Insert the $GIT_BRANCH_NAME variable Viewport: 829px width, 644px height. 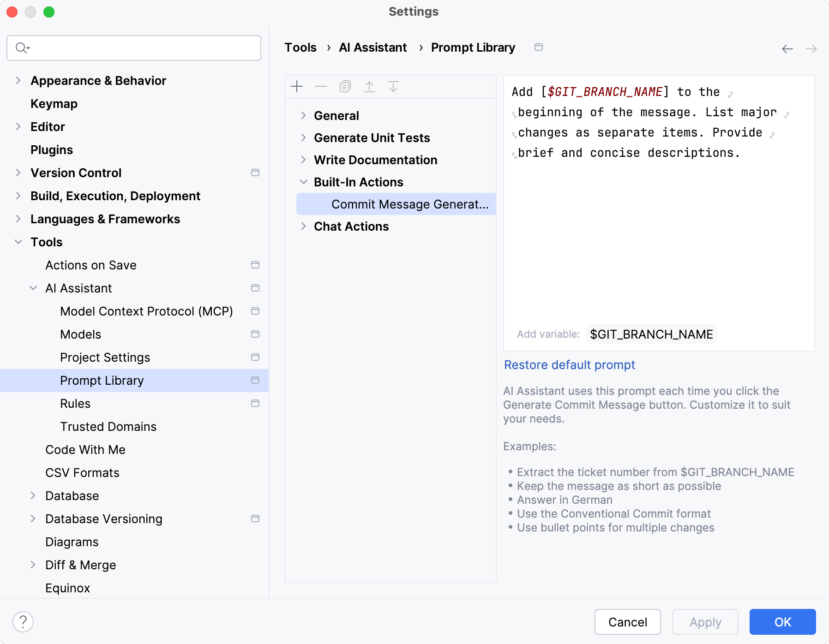pyautogui.click(x=651, y=334)
